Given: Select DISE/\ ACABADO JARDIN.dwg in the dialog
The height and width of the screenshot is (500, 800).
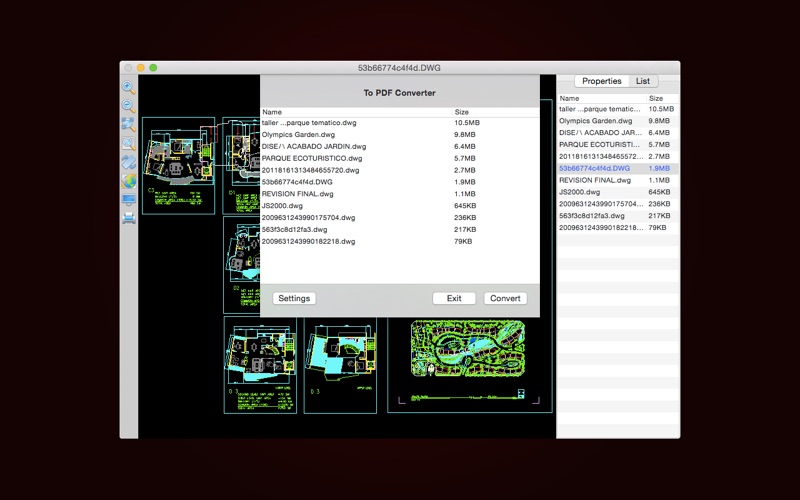Looking at the screenshot, I should click(x=400, y=146).
